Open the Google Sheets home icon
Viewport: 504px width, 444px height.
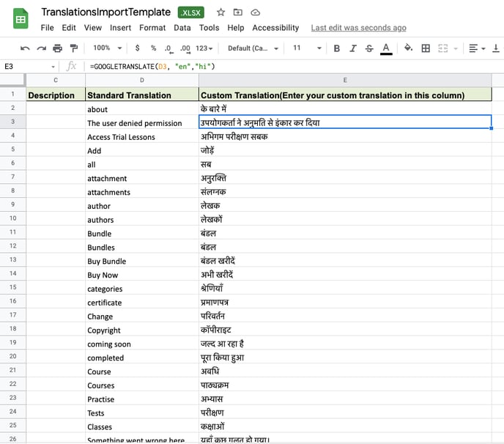coord(21,18)
